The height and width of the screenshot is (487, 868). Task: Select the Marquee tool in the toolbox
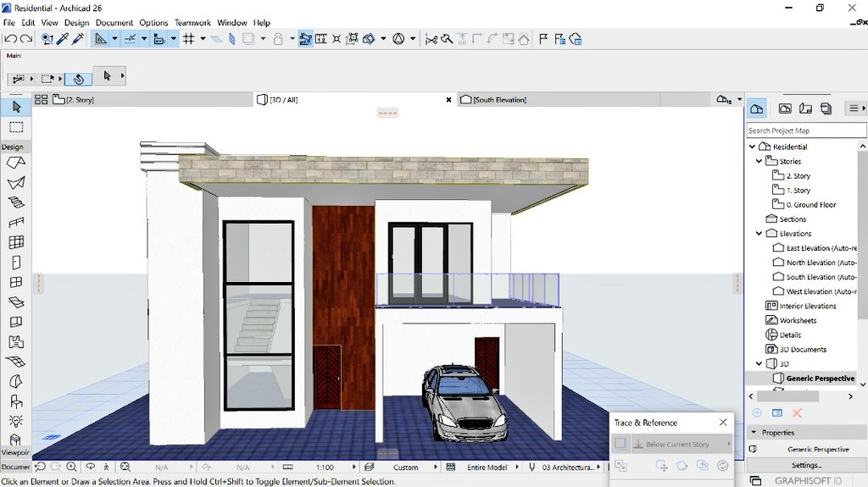pyautogui.click(x=16, y=127)
